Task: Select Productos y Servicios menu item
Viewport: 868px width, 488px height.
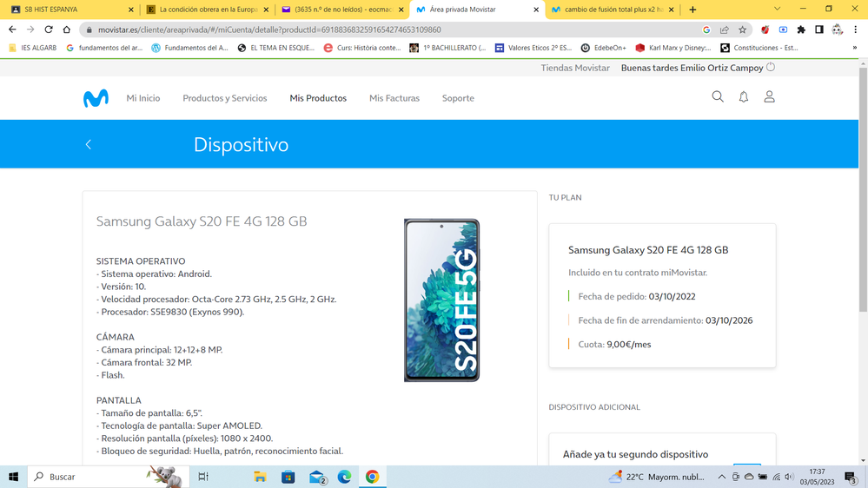Action: click(225, 98)
